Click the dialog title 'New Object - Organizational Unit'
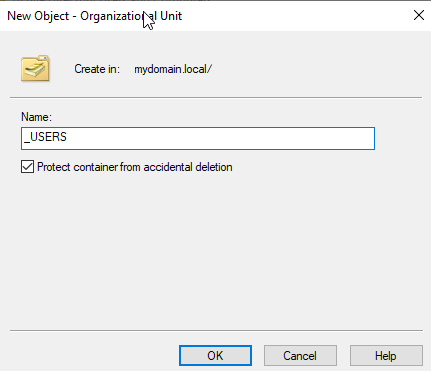This screenshot has width=431, height=371. [x=95, y=16]
